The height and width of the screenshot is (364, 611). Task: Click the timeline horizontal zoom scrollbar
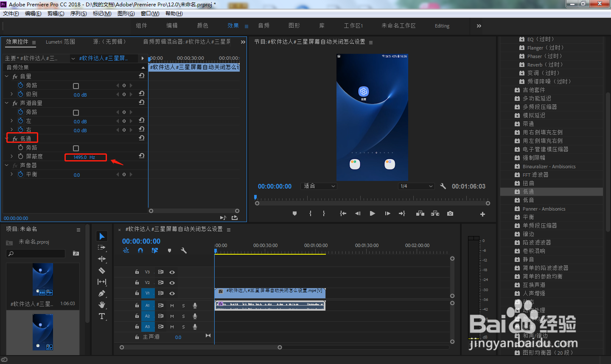201,347
